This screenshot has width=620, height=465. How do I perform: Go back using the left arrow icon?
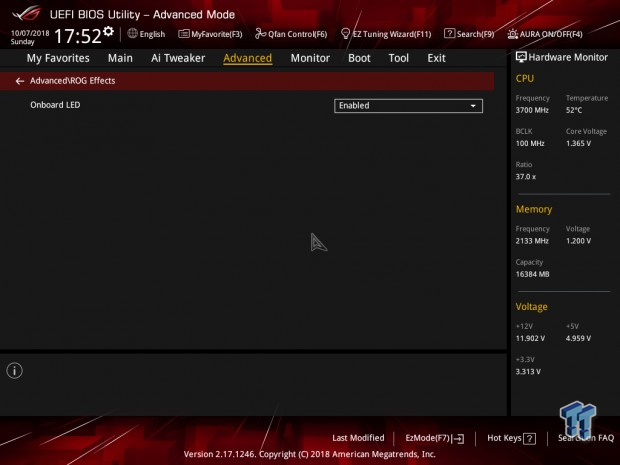[x=19, y=81]
